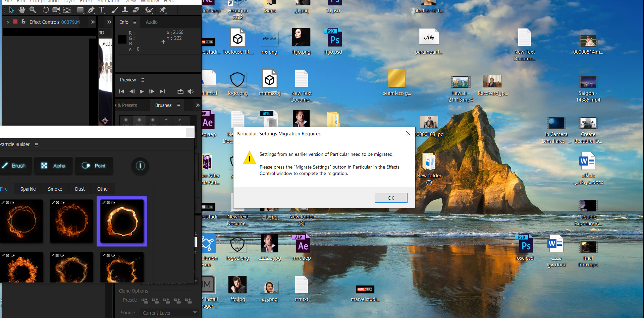Click the black color sample in Info panel
This screenshot has width=644, height=318.
(x=122, y=39)
